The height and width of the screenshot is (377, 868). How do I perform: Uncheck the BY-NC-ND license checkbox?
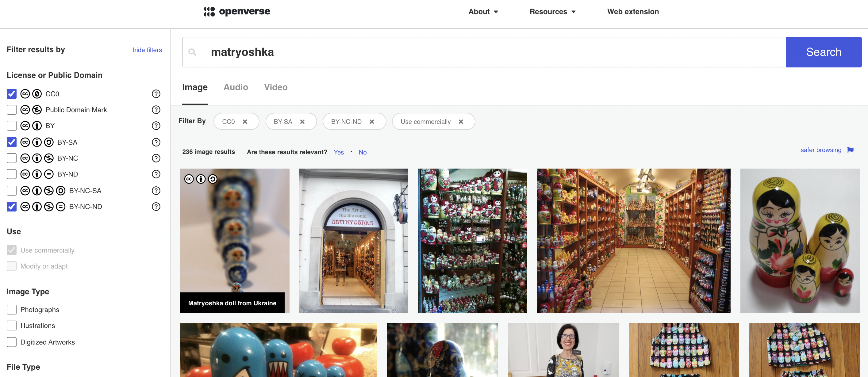click(x=11, y=206)
